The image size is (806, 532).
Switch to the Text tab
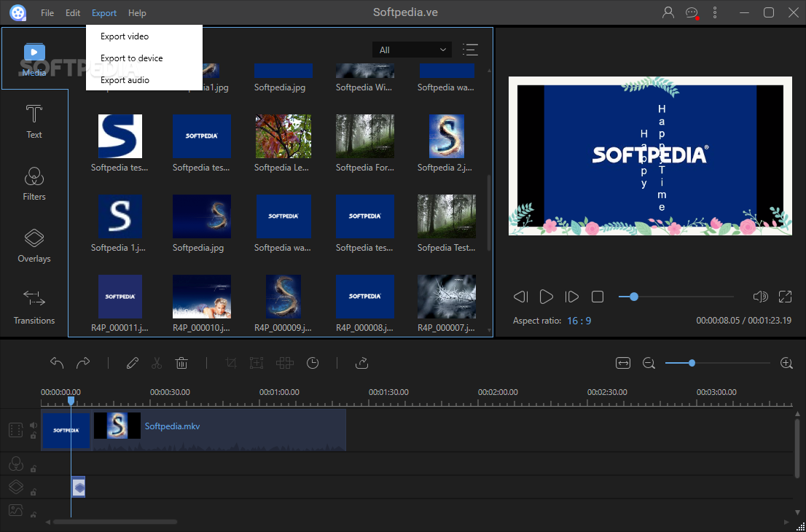[34, 121]
